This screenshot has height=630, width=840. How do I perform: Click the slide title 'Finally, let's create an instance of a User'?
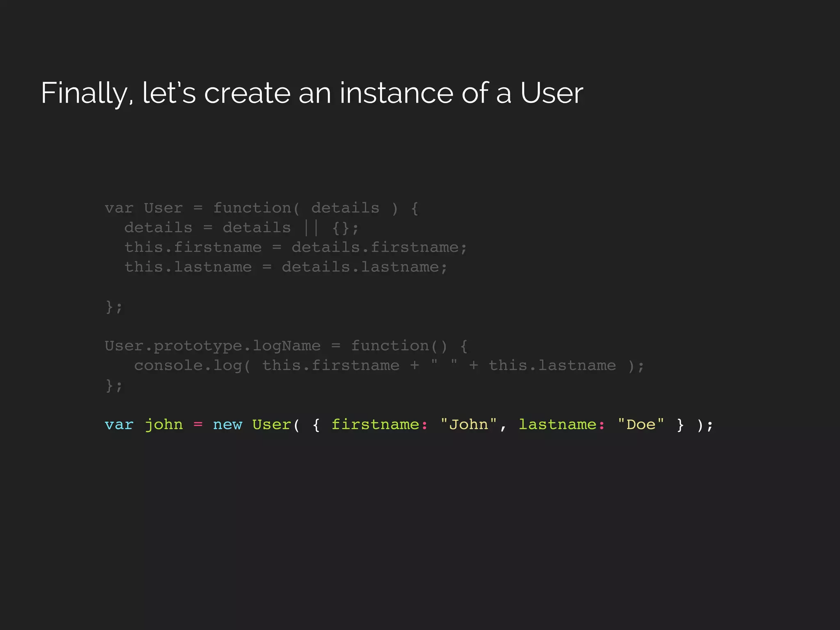312,94
